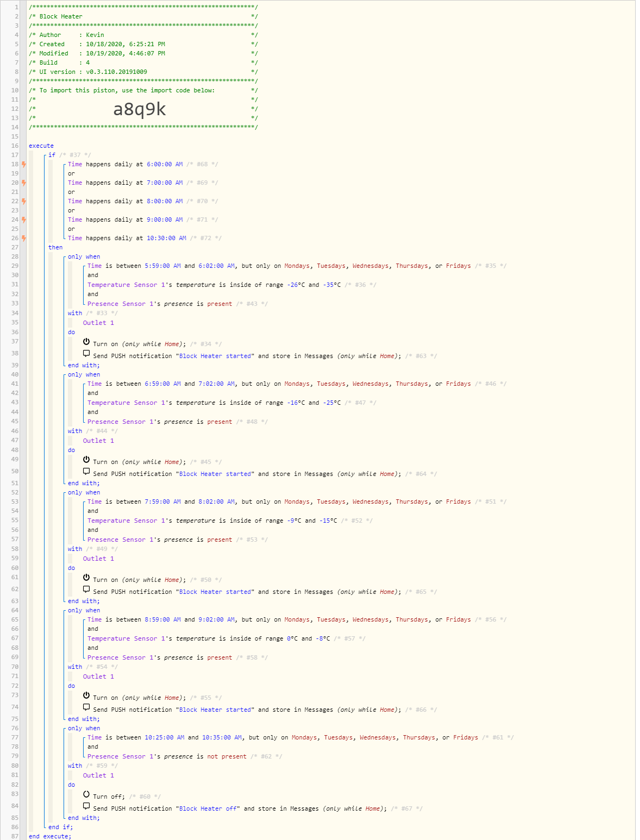Select condition Time happens daily at 9:00:00 AM

point(143,220)
